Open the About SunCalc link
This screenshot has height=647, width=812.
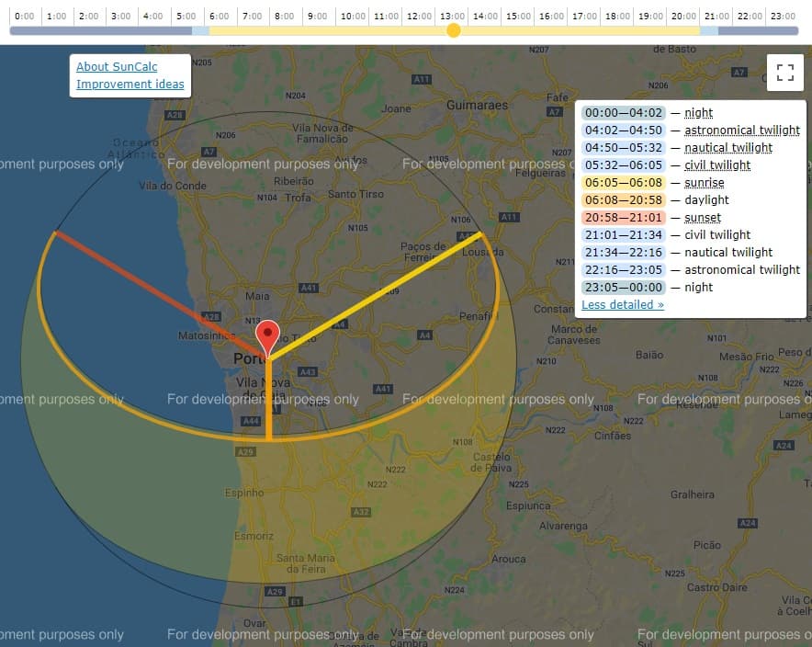click(x=116, y=66)
